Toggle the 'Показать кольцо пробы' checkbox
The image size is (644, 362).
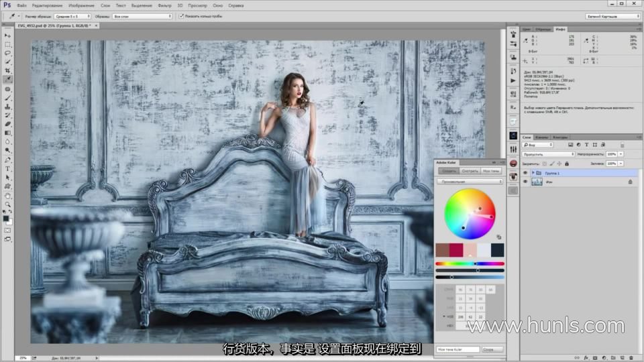pos(181,15)
